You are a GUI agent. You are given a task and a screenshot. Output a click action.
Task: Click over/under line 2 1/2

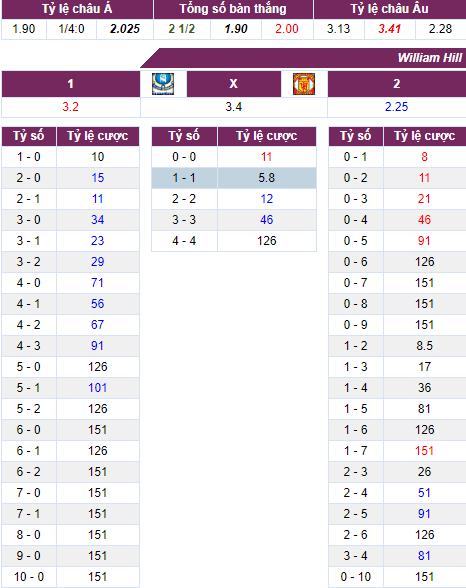[182, 29]
